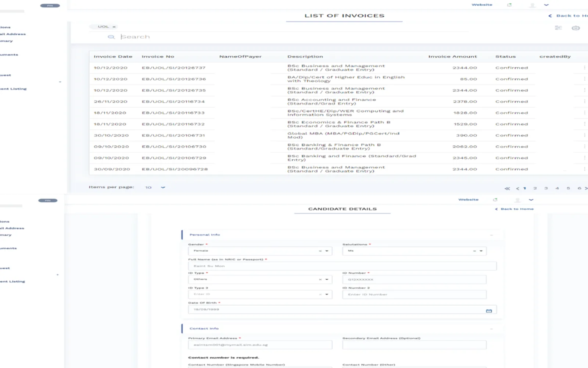The height and width of the screenshot is (368, 588).
Task: Click the user avatar in the invoices header
Action: tap(532, 5)
